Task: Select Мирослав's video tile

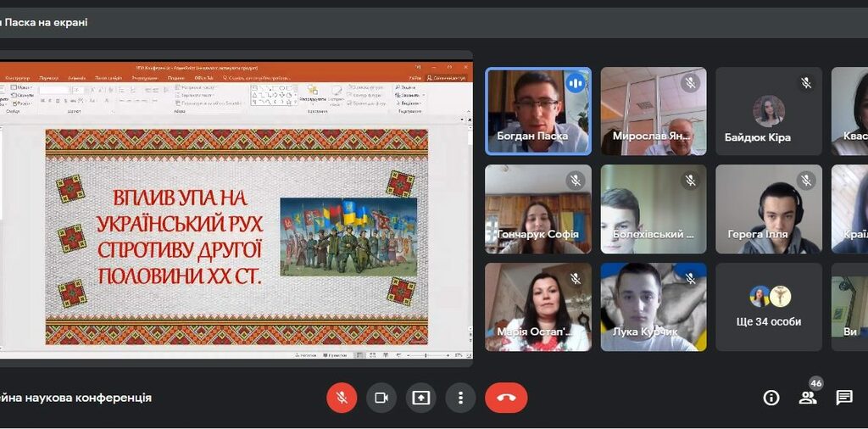Action: 653,111
